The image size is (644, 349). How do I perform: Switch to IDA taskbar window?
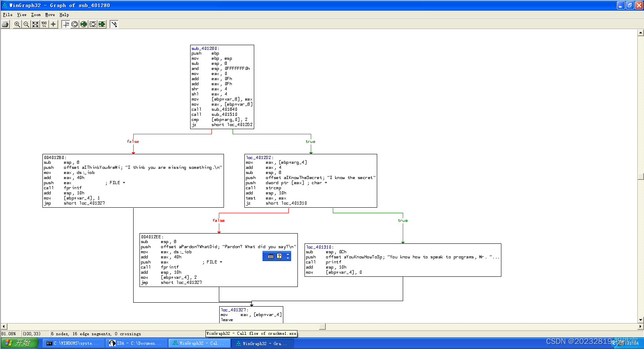[x=137, y=343]
